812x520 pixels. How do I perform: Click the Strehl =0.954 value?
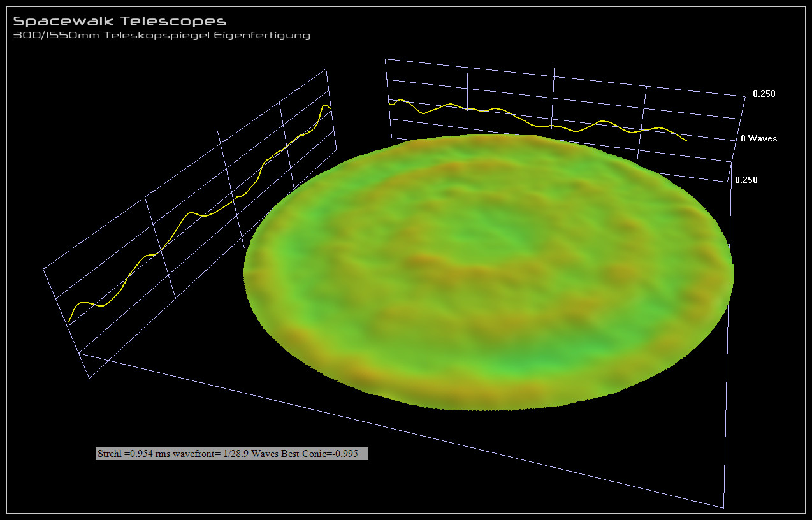[x=125, y=454]
